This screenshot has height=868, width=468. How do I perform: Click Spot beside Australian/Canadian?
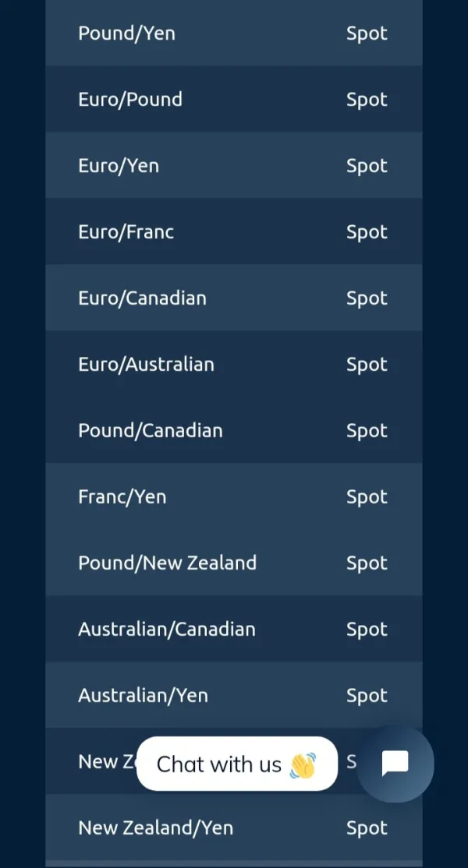(x=367, y=630)
